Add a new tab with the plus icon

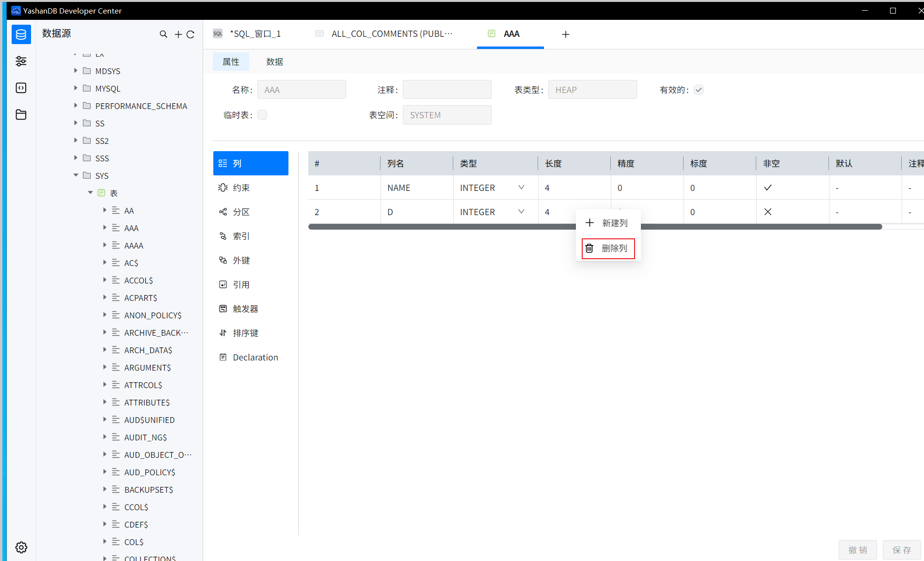pyautogui.click(x=565, y=34)
